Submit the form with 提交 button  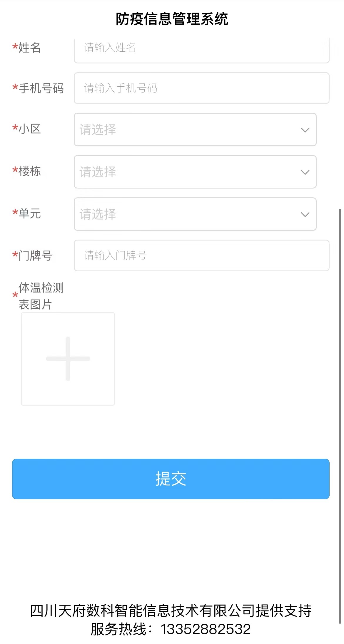point(171,479)
